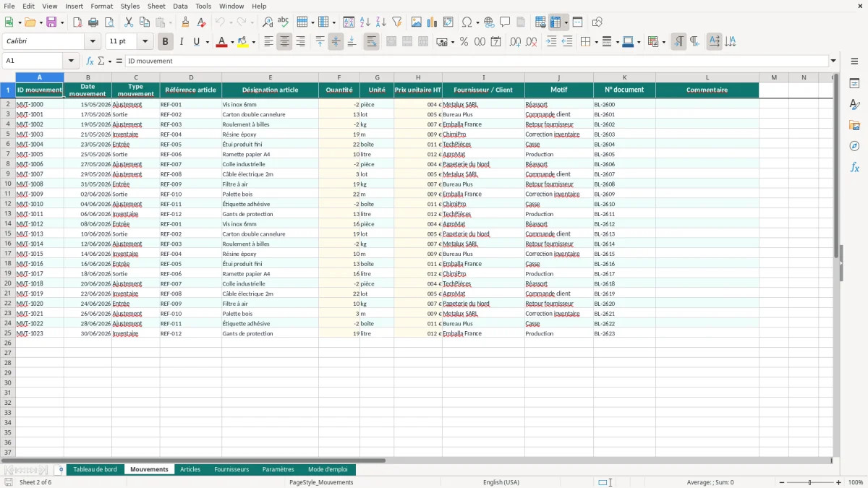Screen dimensions: 868x488
Task: Click the Copy icon
Action: pos(144,22)
